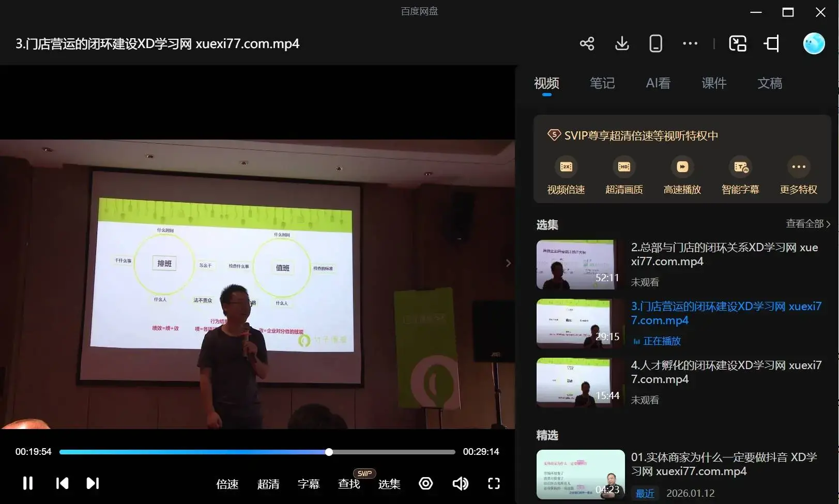Toggle the 字幕 subtitles option
Screen dimensions: 839x504
click(309, 484)
